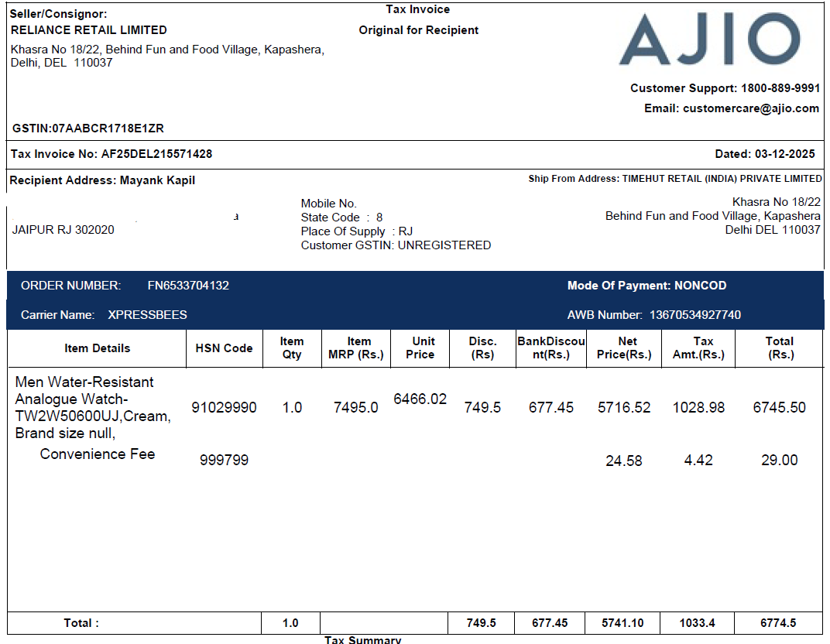Click the watch total amount 6745.50
The image size is (830, 644).
pos(779,408)
